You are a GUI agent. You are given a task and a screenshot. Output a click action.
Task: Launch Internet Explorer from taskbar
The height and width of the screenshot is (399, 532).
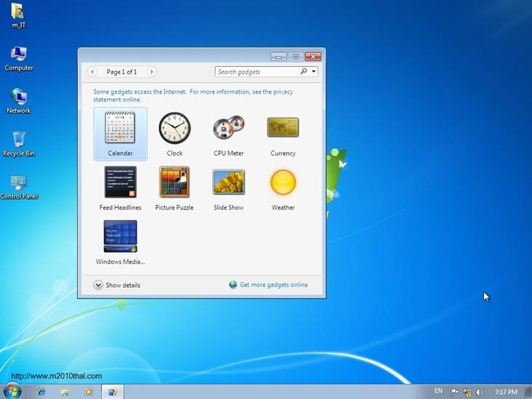41,392
